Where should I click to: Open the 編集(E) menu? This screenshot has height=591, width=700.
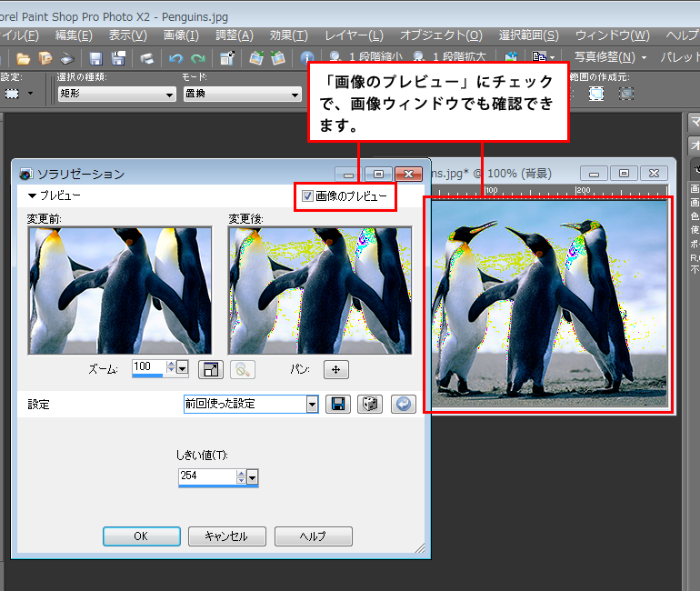coord(74,35)
